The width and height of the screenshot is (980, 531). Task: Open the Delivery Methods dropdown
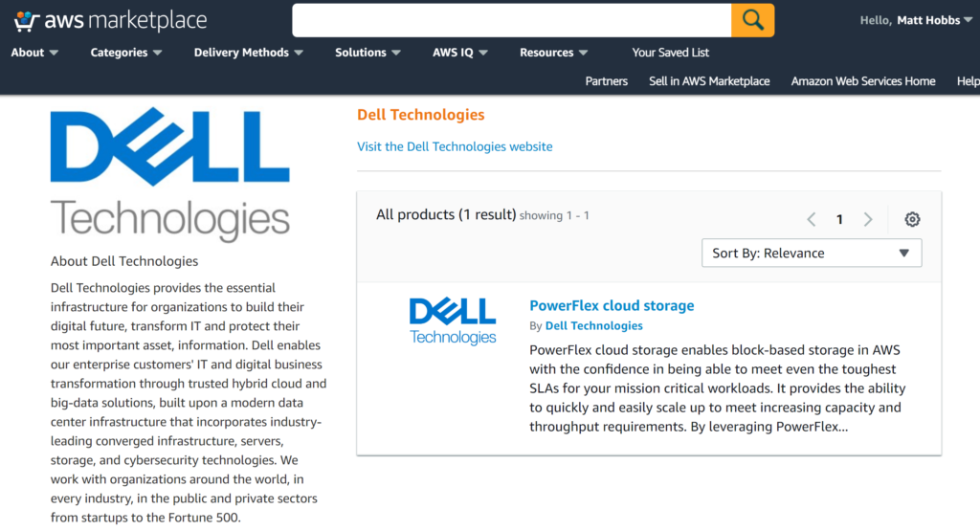point(248,53)
